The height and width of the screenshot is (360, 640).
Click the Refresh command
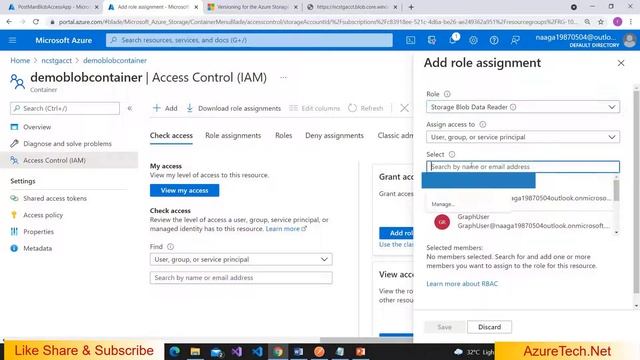point(366,108)
